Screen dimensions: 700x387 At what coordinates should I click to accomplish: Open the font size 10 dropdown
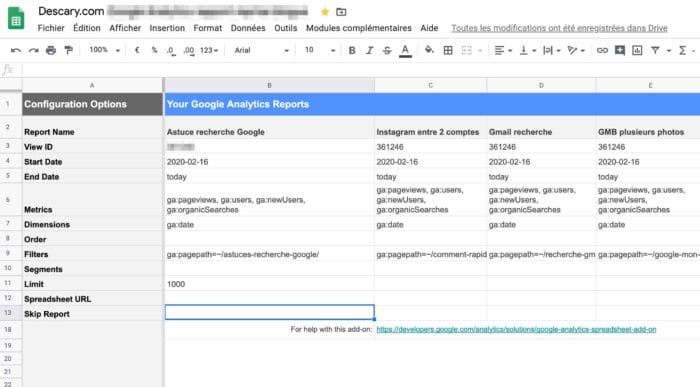[320, 50]
